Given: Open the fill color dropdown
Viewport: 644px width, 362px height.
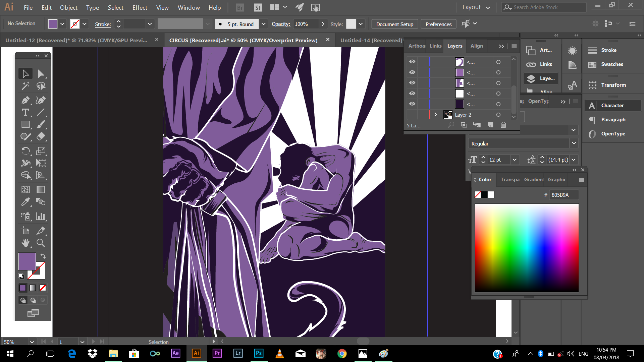Looking at the screenshot, I should (x=62, y=24).
